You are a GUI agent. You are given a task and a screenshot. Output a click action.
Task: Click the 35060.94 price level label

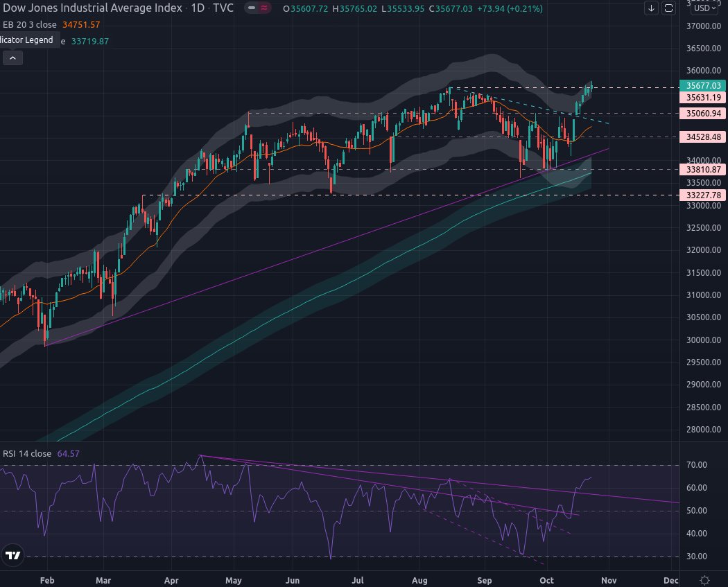click(x=703, y=113)
